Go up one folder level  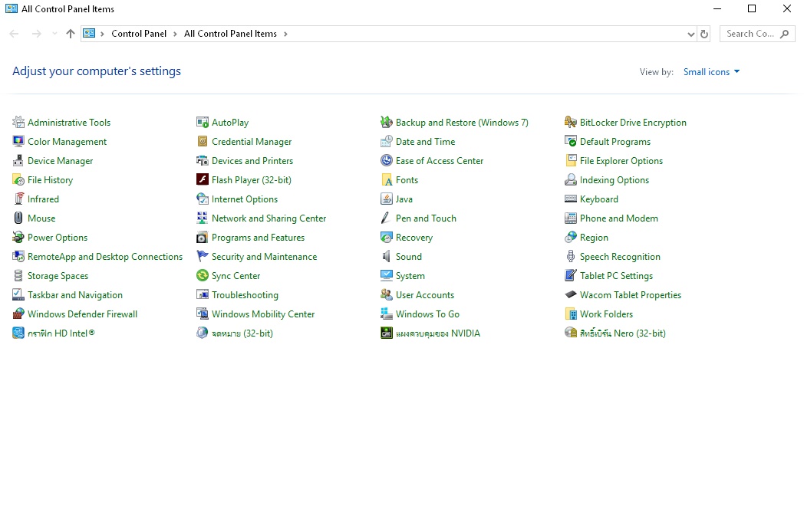[x=71, y=34]
